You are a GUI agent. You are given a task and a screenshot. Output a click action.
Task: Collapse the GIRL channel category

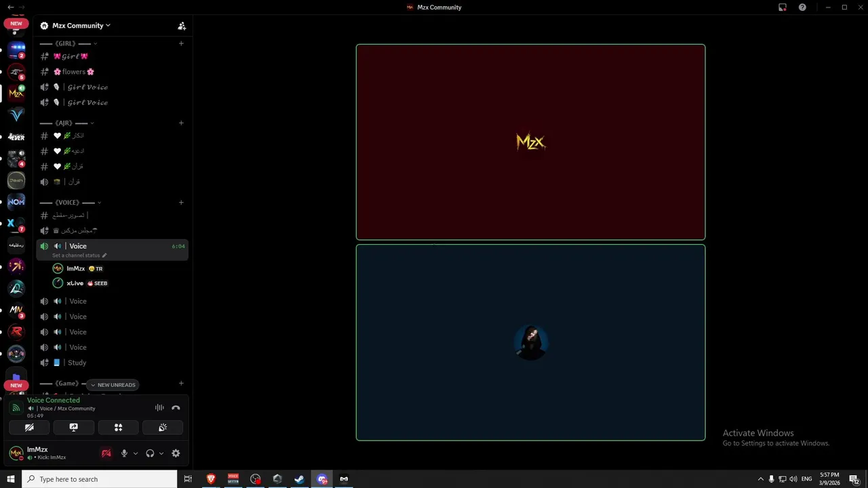coord(68,43)
